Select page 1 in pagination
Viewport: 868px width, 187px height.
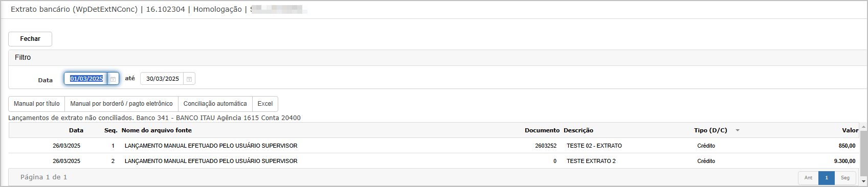(827, 178)
